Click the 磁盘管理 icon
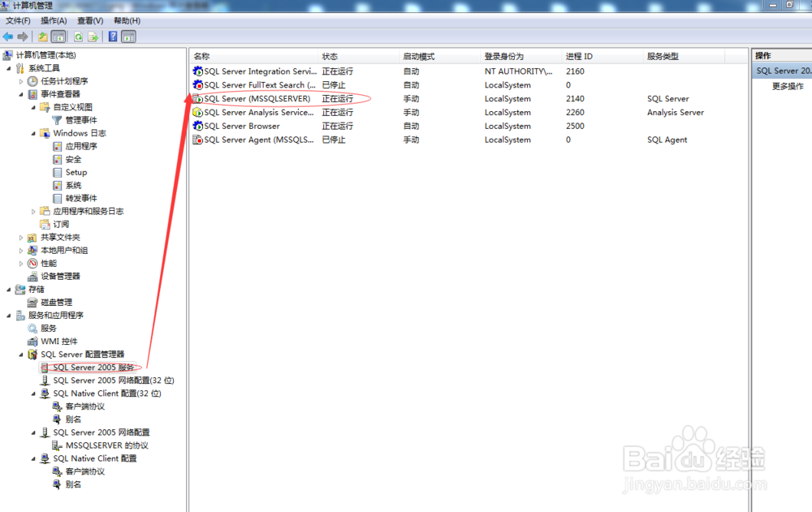This screenshot has height=512, width=812. coord(32,303)
